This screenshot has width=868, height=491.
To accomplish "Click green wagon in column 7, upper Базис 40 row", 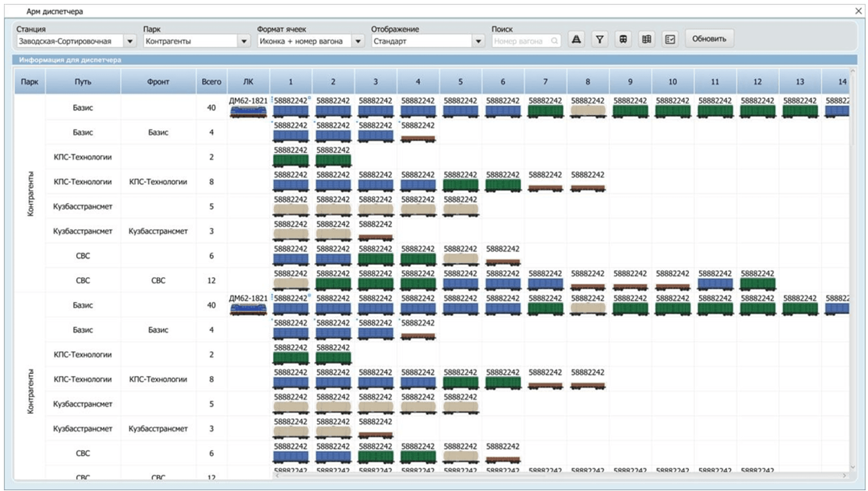I will pyautogui.click(x=546, y=111).
